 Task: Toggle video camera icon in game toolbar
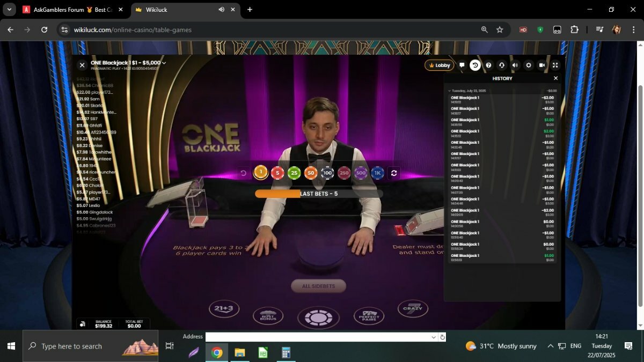click(542, 65)
